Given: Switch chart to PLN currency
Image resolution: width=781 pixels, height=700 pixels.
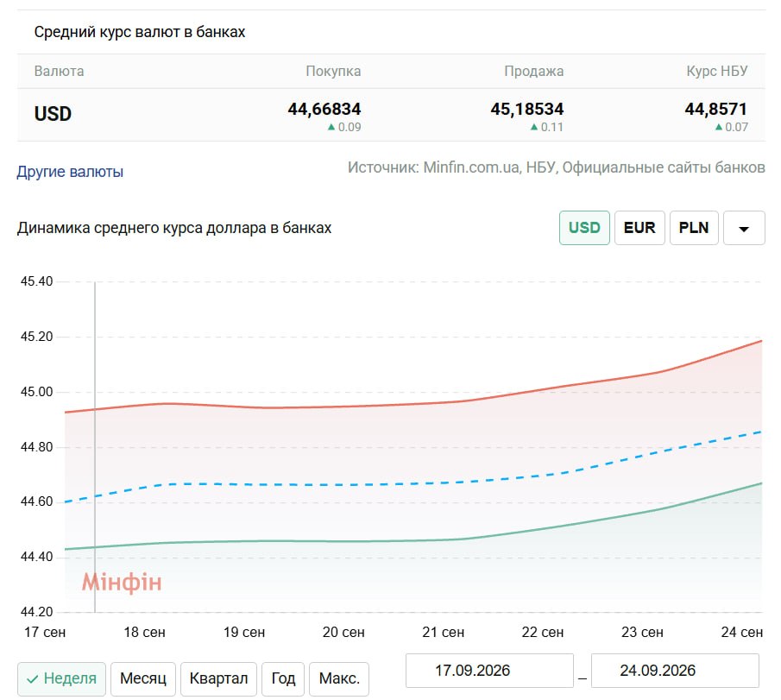Looking at the screenshot, I should click(x=694, y=228).
